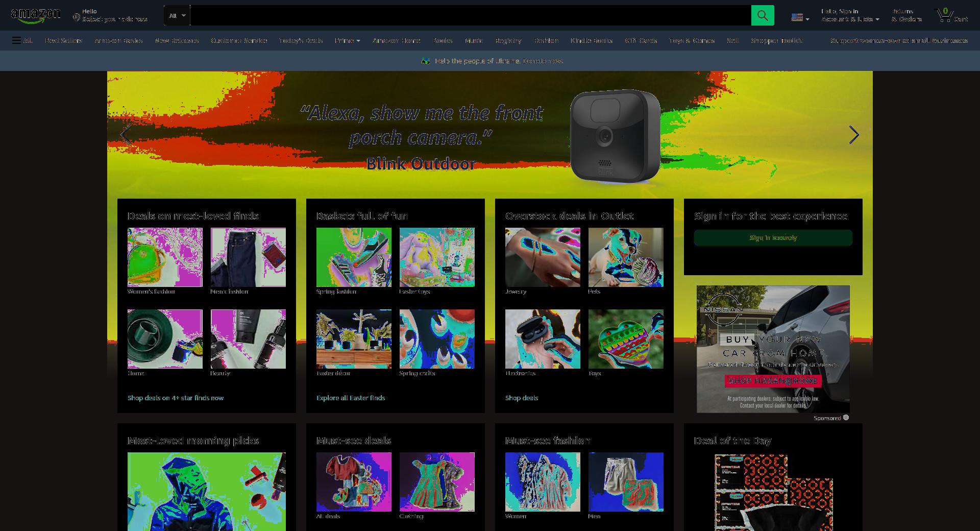Open Best Sellers in nav bar
Screen dimensions: 980x531
pyautogui.click(x=63, y=40)
